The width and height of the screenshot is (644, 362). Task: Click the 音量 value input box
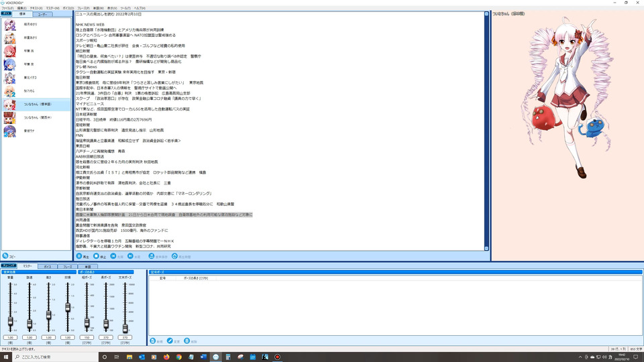[x=10, y=337]
